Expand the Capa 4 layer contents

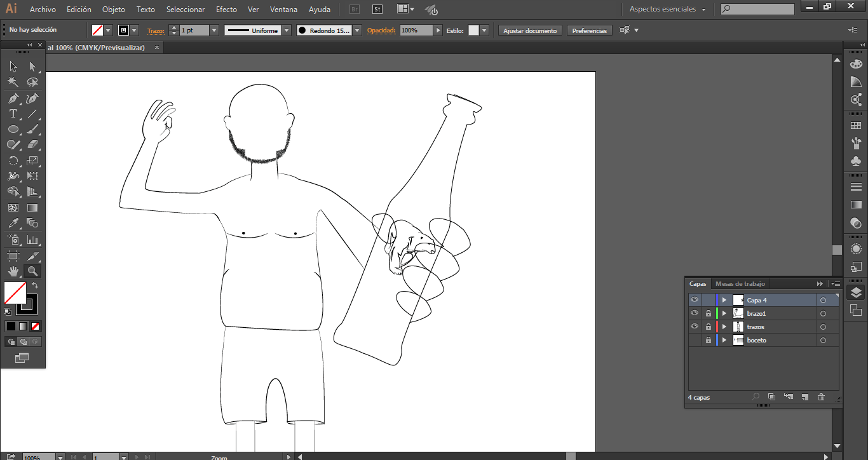(724, 300)
